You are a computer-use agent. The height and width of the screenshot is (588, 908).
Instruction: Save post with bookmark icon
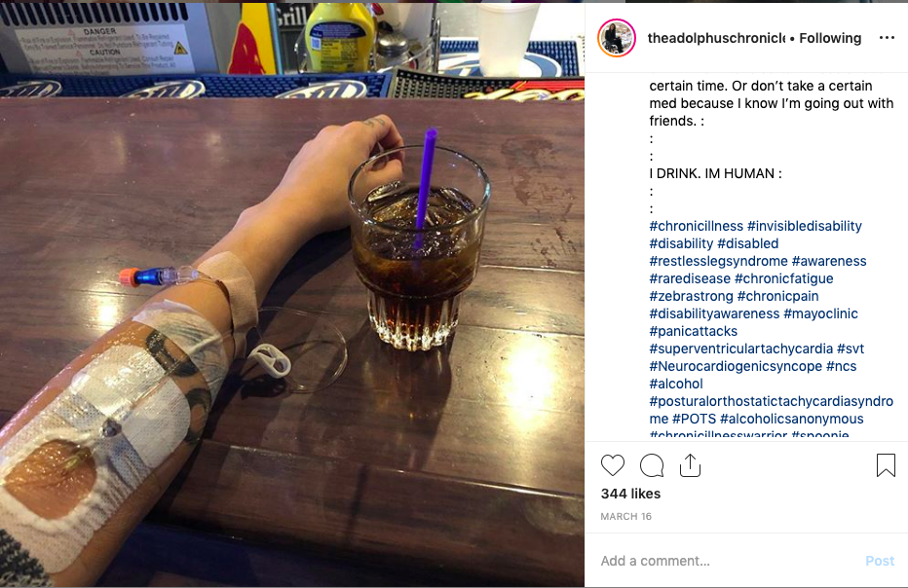click(886, 465)
